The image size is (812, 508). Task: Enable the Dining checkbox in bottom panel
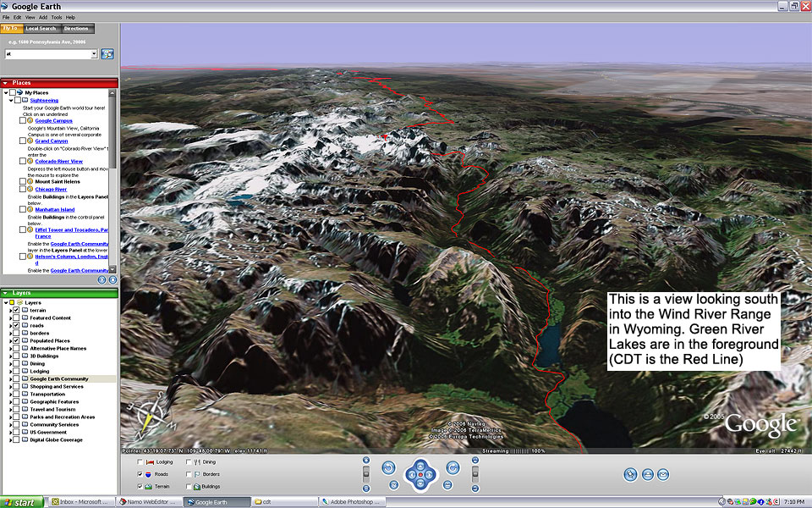coord(189,462)
